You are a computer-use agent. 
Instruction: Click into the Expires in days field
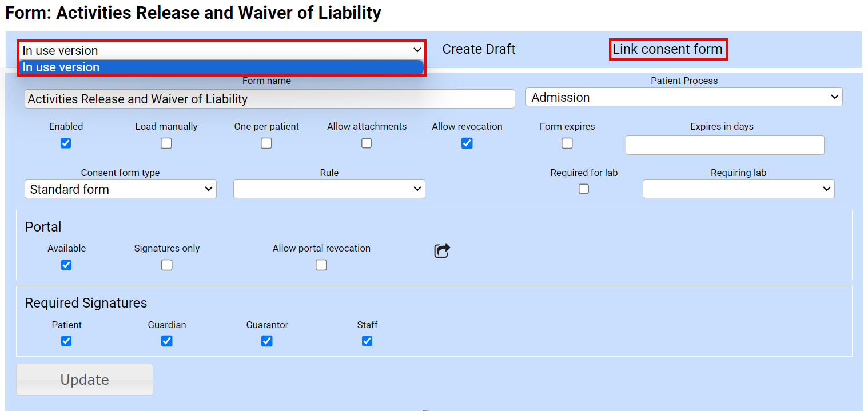(724, 145)
